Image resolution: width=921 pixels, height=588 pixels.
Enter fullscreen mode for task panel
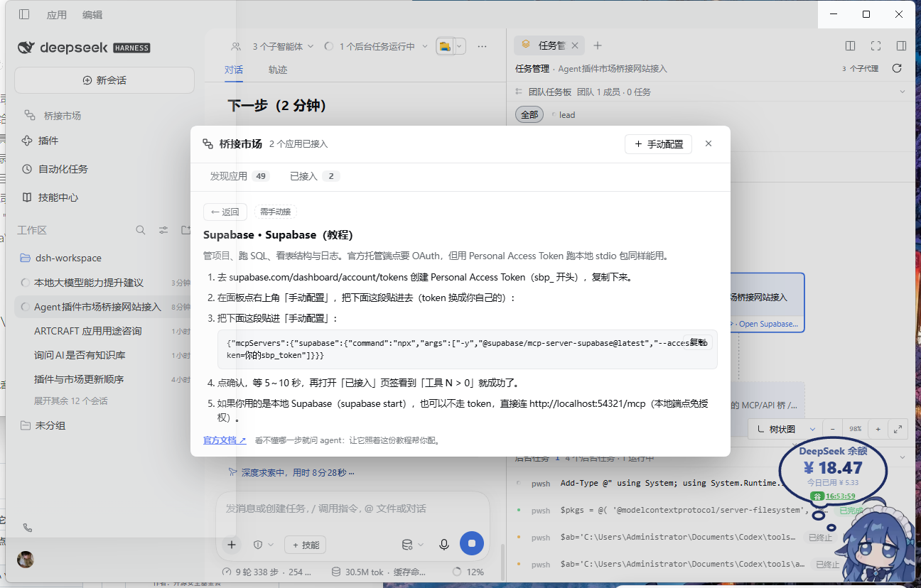click(x=876, y=45)
